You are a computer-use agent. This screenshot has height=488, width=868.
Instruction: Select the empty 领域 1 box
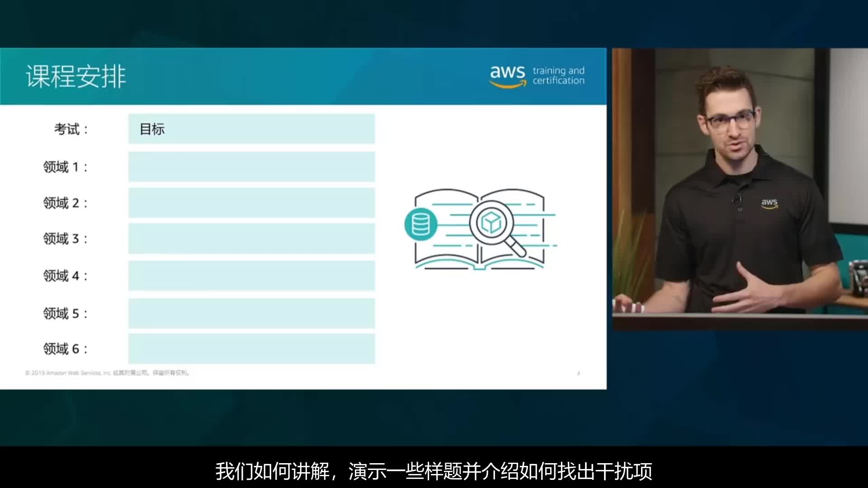[x=251, y=167]
